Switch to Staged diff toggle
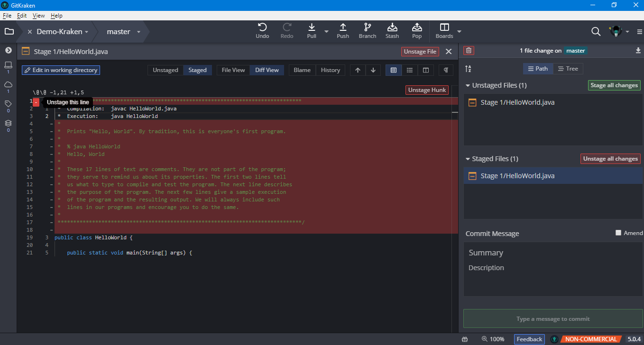Viewport: 644px width, 345px height. [198, 70]
